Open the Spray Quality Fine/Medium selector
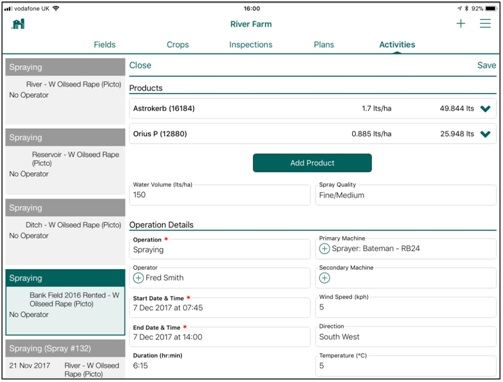 pyautogui.click(x=406, y=195)
